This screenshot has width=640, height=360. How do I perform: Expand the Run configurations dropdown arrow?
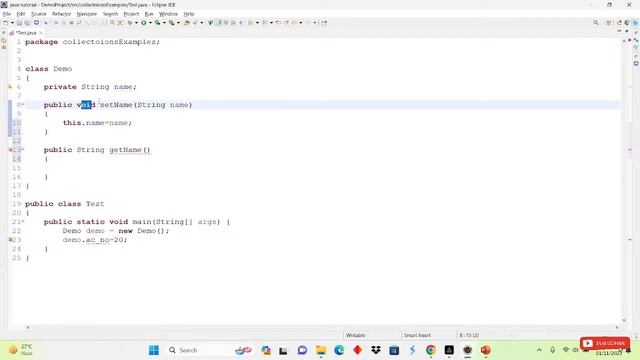(x=150, y=23)
